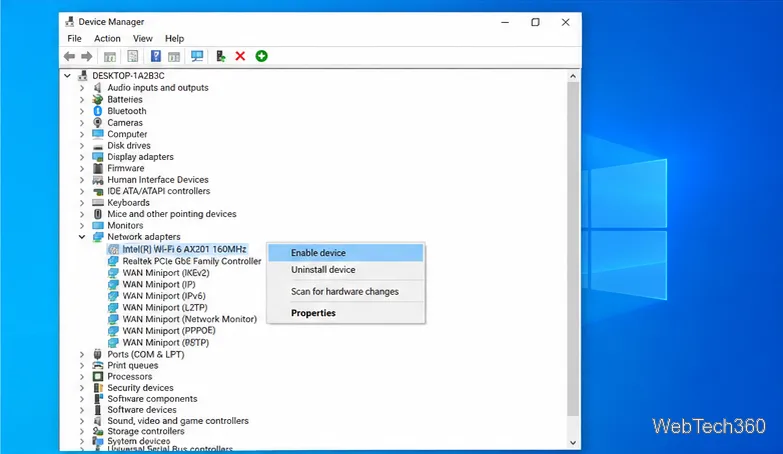
Task: Open the Help menu
Action: point(174,38)
